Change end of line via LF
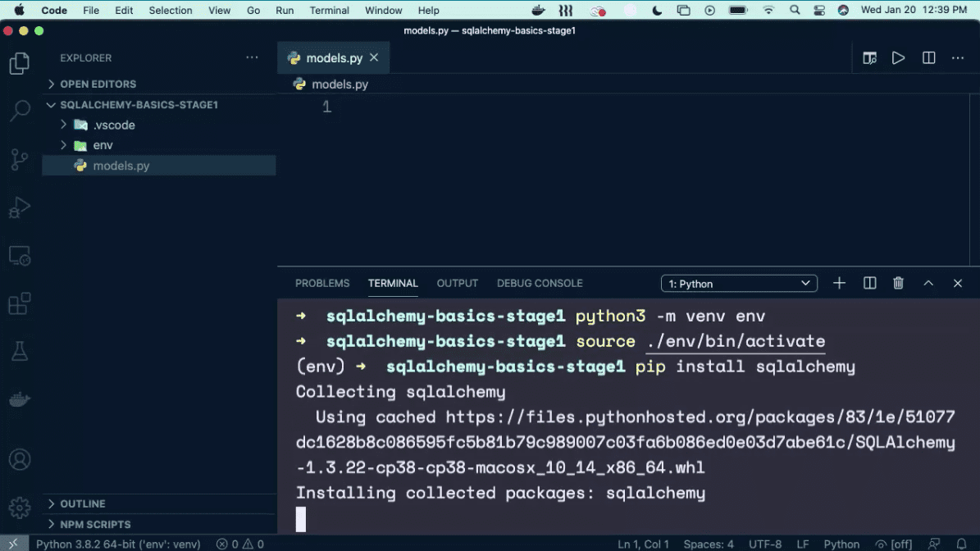The width and height of the screenshot is (980, 551). tap(803, 544)
